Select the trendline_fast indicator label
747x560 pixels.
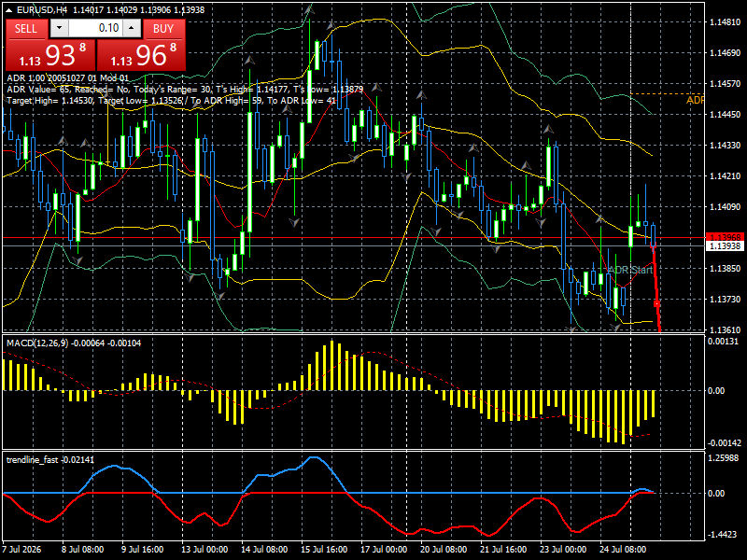pyautogui.click(x=50, y=459)
